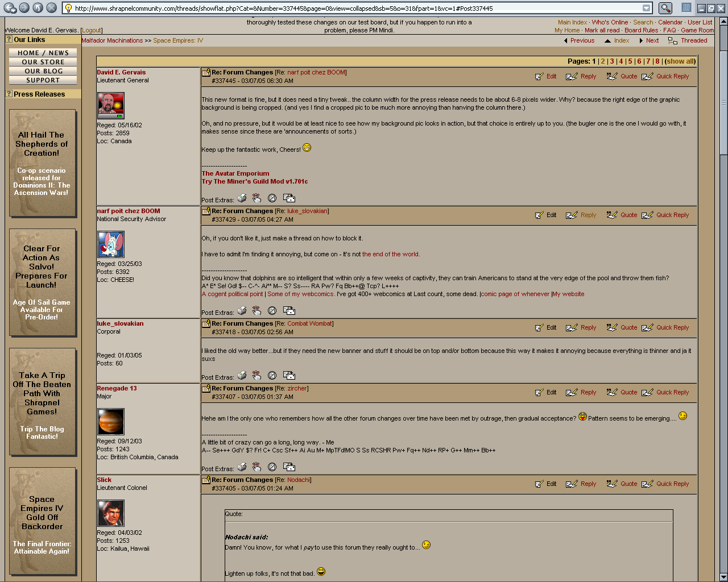Click print icon in David E. Gervais's Post Extras
The image size is (728, 582).
[242, 198]
